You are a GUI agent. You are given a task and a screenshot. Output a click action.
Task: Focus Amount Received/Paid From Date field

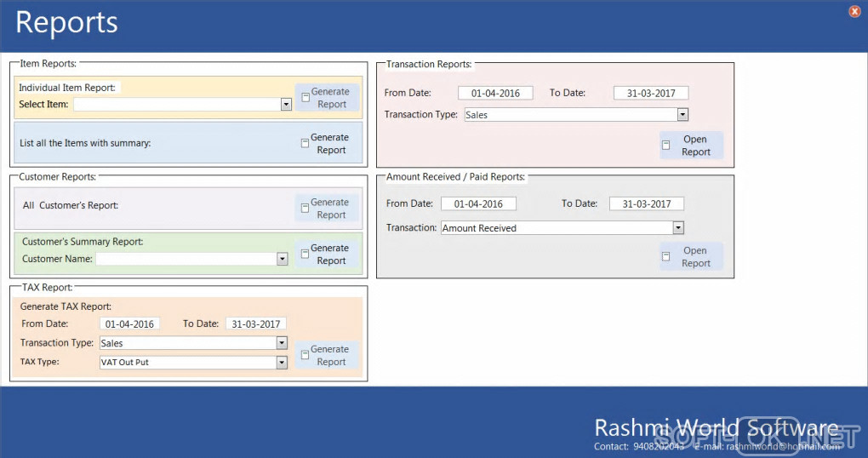478,203
